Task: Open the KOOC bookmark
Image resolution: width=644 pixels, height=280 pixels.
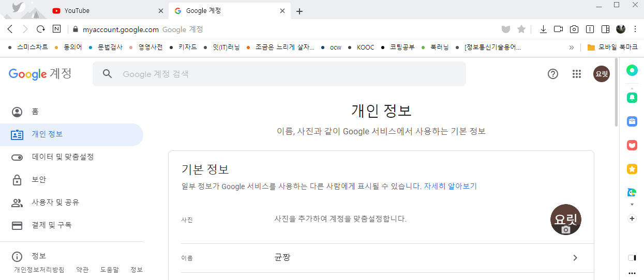Action: [x=361, y=47]
